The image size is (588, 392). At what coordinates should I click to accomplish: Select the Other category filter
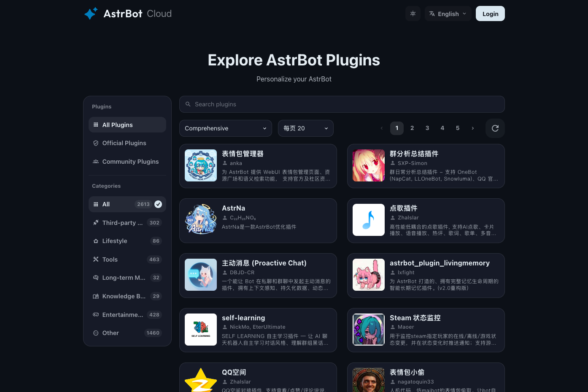click(x=127, y=333)
